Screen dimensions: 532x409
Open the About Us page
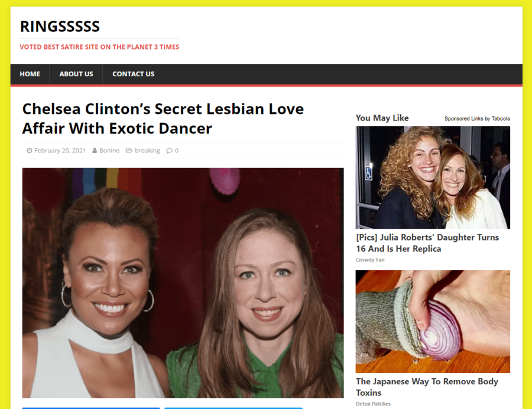point(76,74)
